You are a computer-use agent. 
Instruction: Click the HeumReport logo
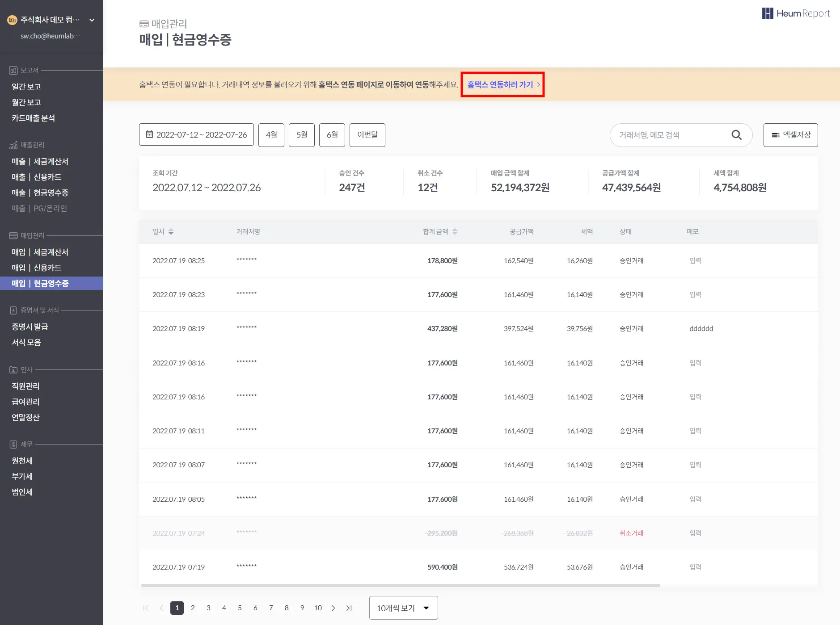tap(796, 13)
